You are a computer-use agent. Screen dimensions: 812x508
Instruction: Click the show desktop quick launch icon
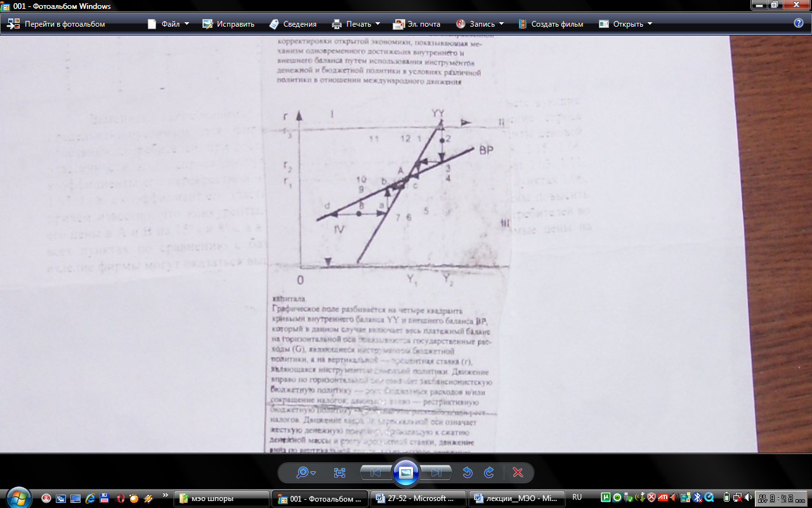tap(75, 498)
